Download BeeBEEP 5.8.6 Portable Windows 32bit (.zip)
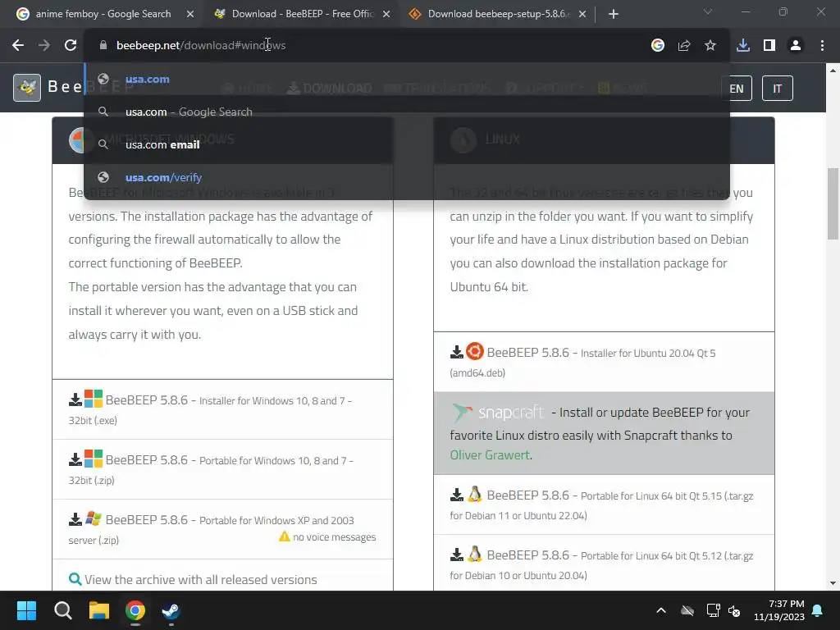 coord(222,470)
